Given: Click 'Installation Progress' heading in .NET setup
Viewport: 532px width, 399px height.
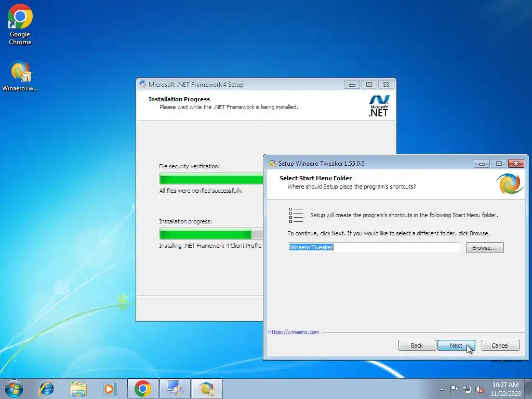Looking at the screenshot, I should (x=179, y=99).
